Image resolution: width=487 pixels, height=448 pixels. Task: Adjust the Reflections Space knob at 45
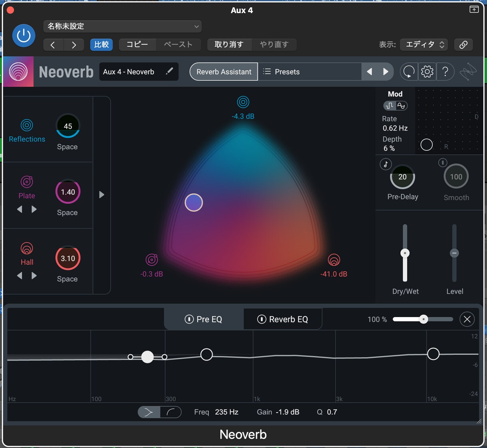[x=68, y=126]
